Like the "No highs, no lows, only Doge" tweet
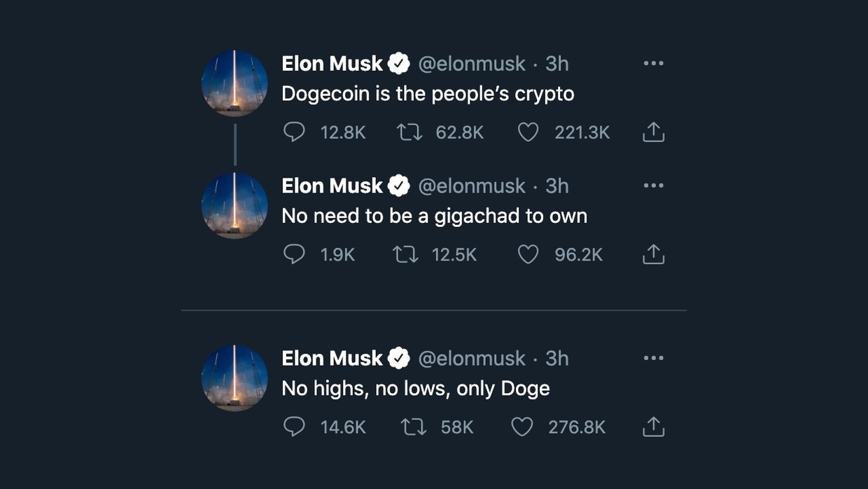Image resolution: width=868 pixels, height=489 pixels. click(522, 427)
